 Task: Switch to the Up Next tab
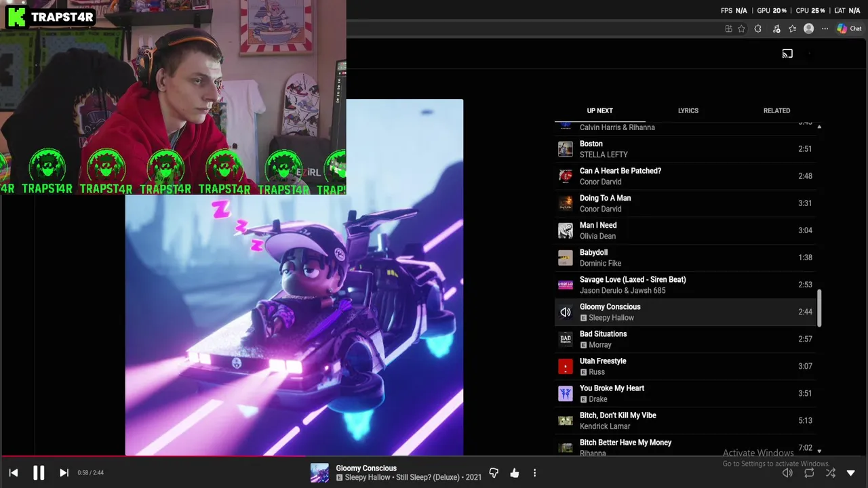tap(599, 110)
